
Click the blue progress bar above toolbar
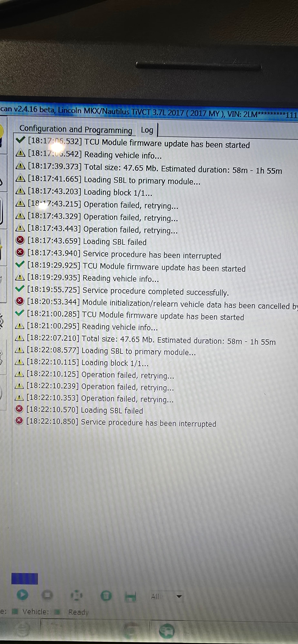coord(25,579)
